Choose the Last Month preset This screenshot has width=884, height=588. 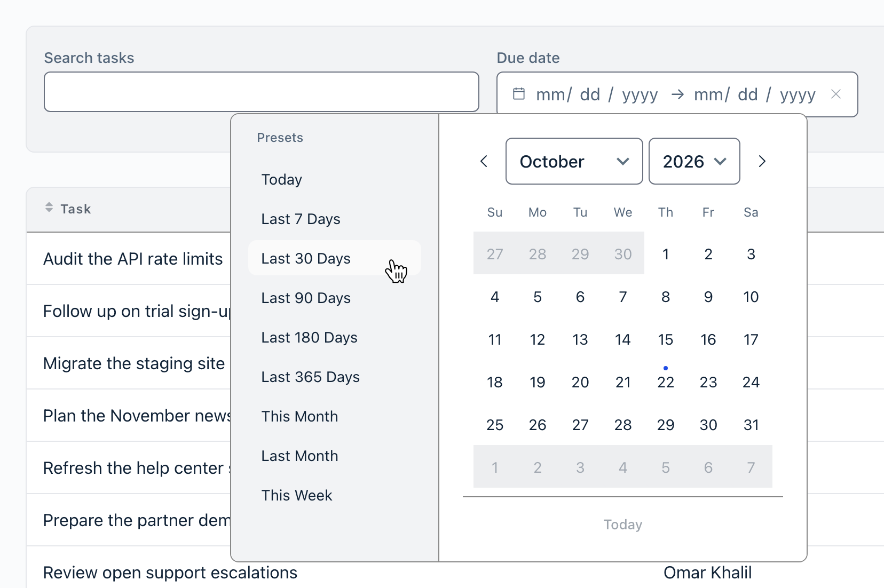(335, 456)
